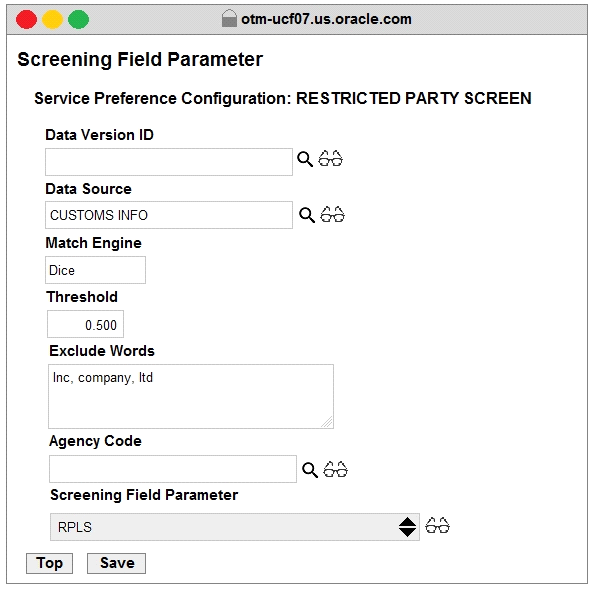Select the Dice Match Engine field
This screenshot has width=594, height=593.
pyautogui.click(x=95, y=270)
